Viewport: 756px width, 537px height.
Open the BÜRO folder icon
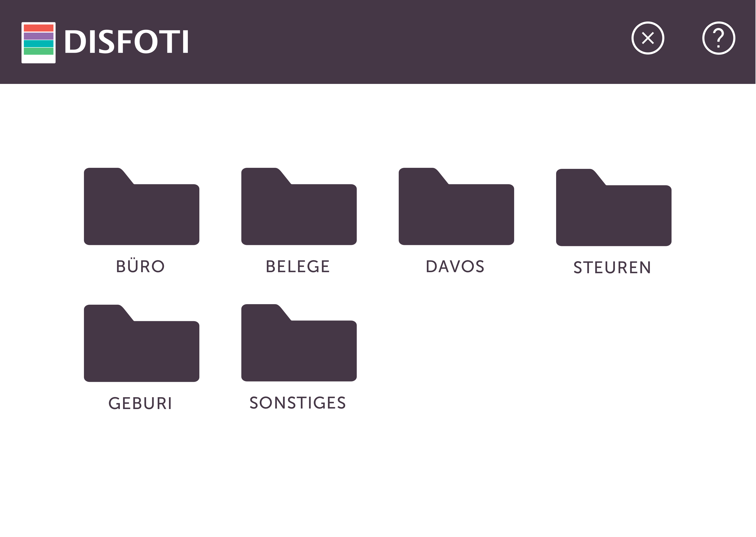[x=142, y=210]
